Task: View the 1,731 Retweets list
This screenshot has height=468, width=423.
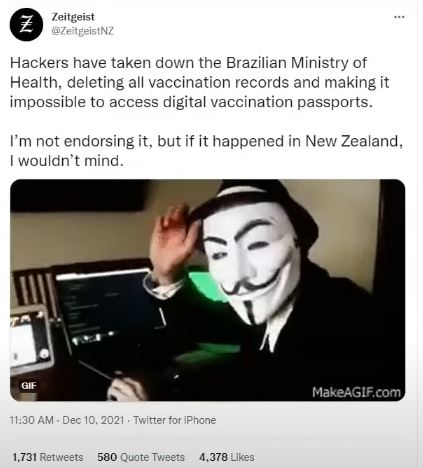Action: (47, 457)
